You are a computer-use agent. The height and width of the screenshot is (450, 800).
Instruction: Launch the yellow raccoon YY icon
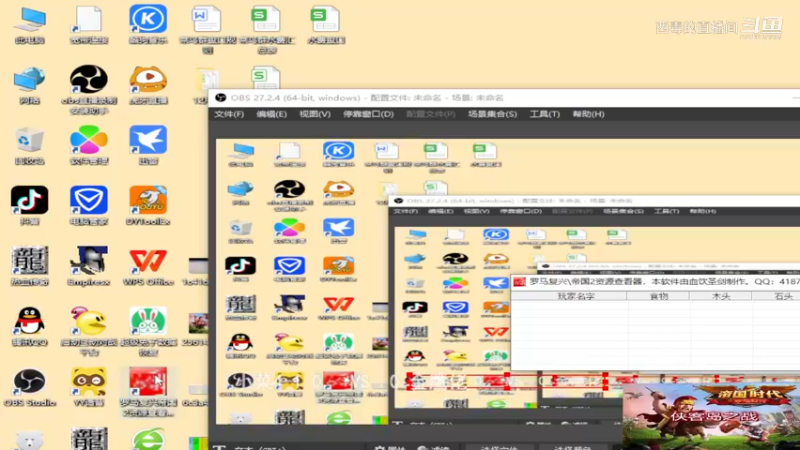(x=89, y=387)
